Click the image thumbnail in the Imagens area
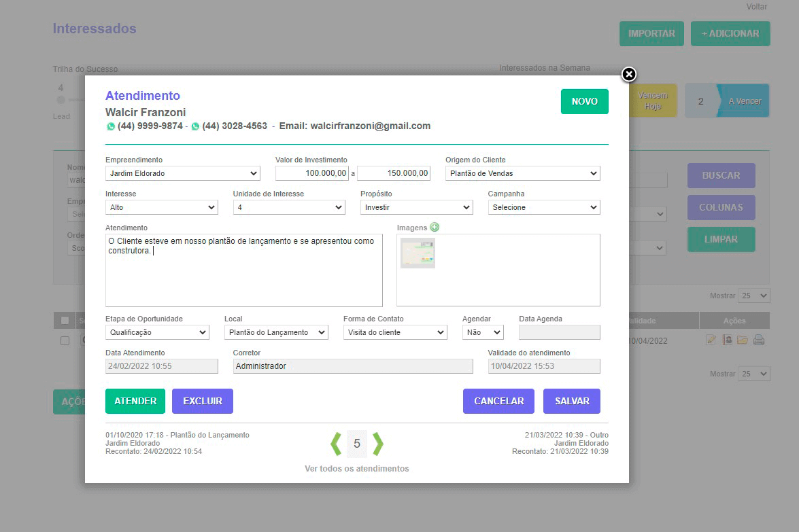The width and height of the screenshot is (799, 532). pos(417,252)
